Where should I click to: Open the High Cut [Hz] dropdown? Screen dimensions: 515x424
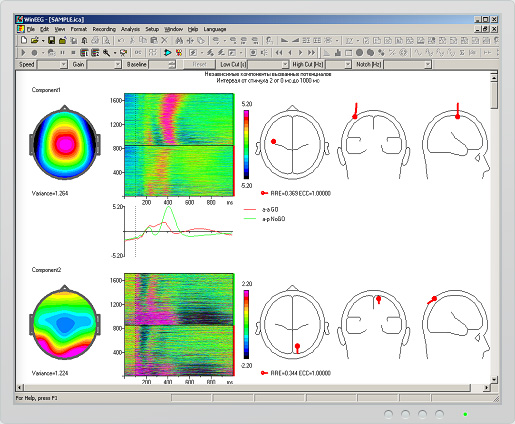tap(347, 65)
